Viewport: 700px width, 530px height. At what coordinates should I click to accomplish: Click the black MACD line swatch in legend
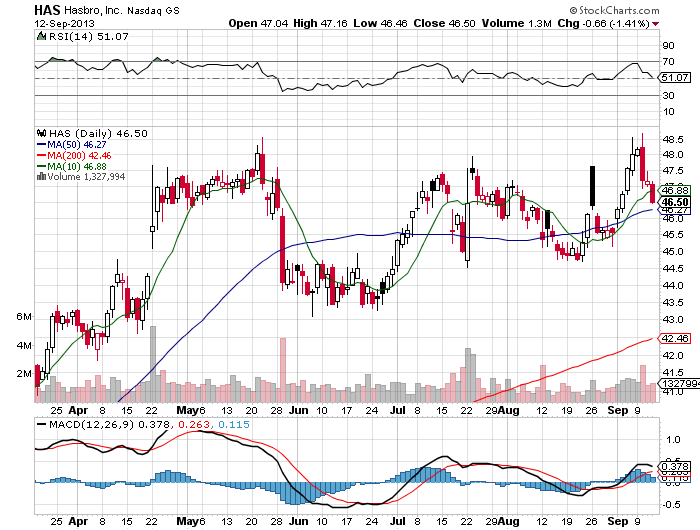pyautogui.click(x=42, y=424)
